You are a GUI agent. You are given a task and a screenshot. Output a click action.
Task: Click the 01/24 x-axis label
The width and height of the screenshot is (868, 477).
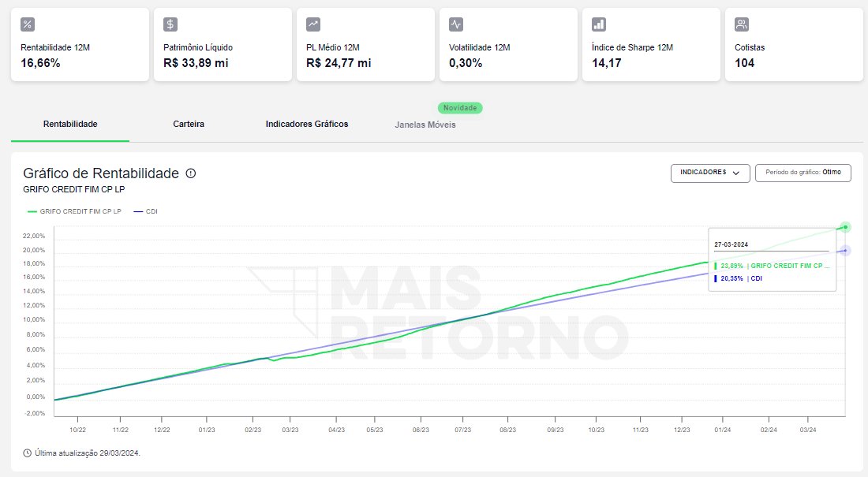[x=722, y=430]
